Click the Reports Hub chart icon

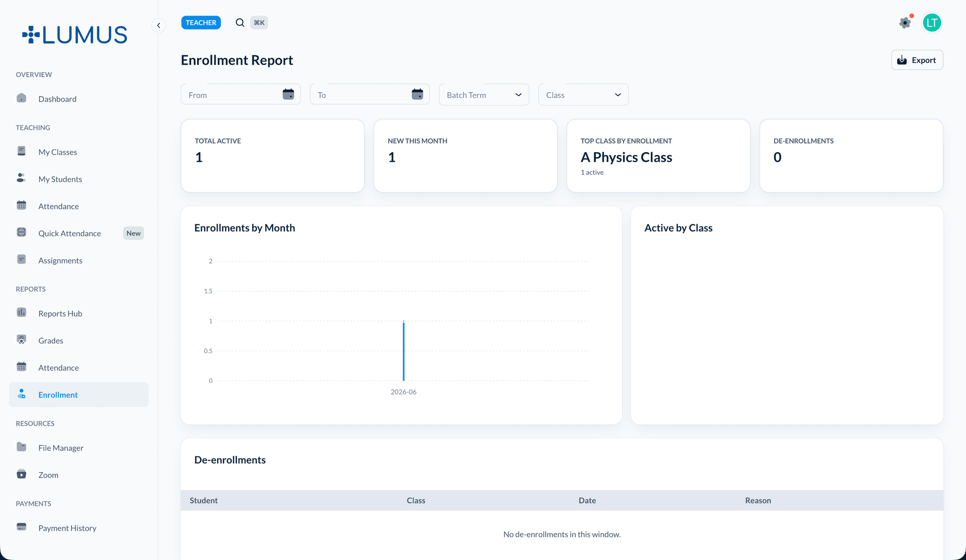pyautogui.click(x=21, y=313)
